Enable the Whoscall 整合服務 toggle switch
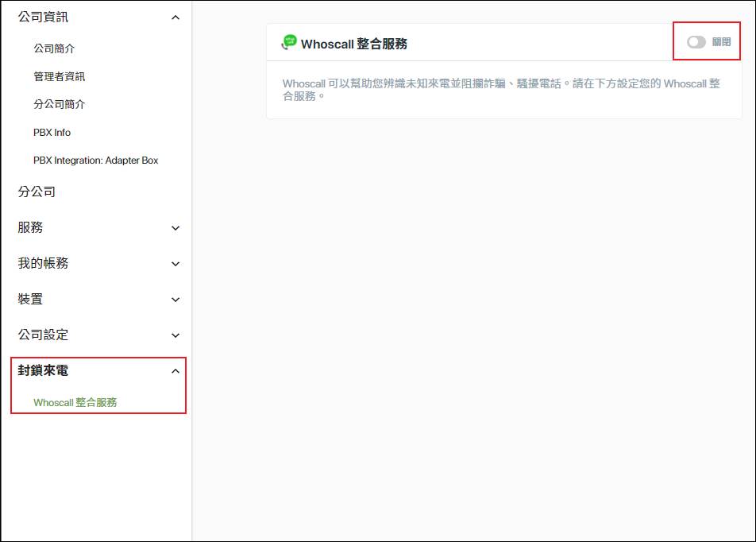The width and height of the screenshot is (756, 542). point(696,42)
